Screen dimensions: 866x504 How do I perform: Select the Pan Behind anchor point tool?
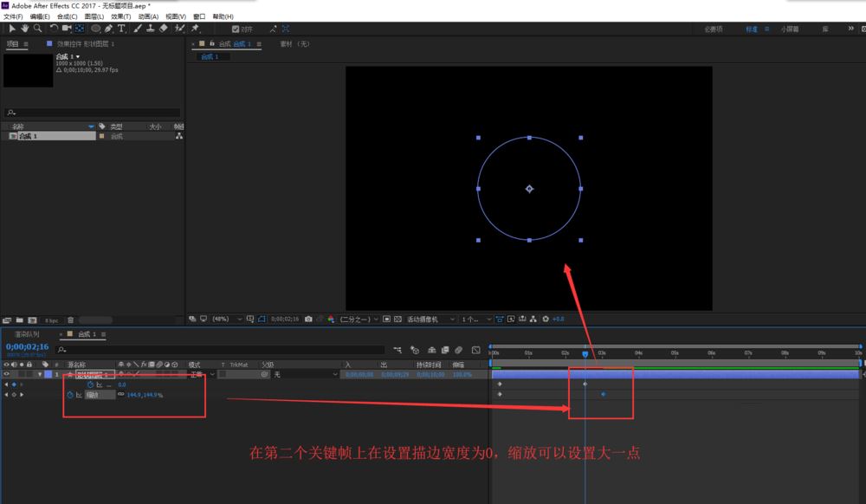(x=80, y=29)
